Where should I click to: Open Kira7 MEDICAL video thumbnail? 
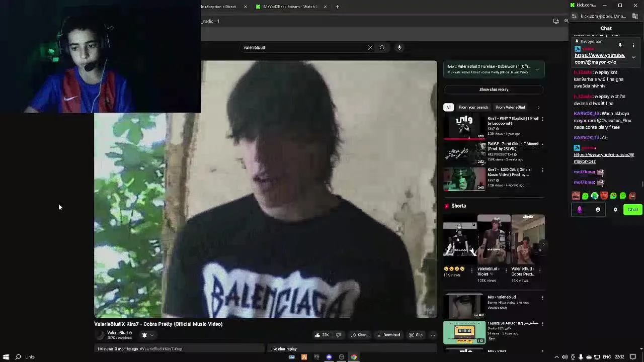tap(464, 178)
